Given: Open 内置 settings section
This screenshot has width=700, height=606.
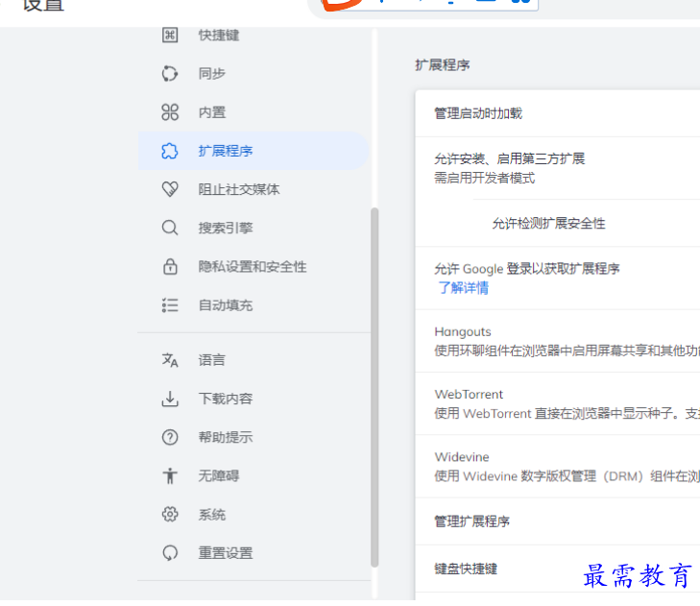Looking at the screenshot, I should pos(212,112).
